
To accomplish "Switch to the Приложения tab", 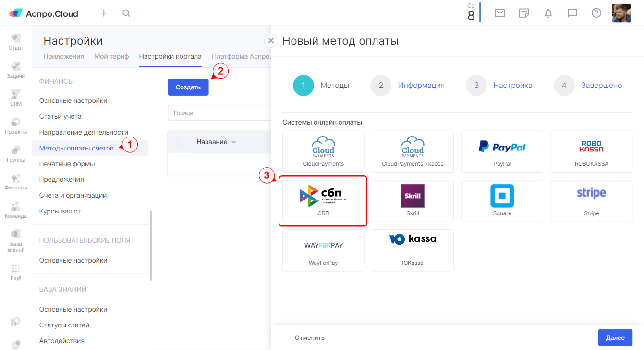I will point(63,56).
